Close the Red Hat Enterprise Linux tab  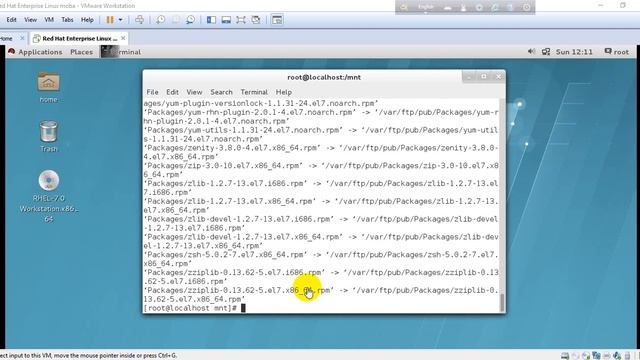pyautogui.click(x=123, y=38)
